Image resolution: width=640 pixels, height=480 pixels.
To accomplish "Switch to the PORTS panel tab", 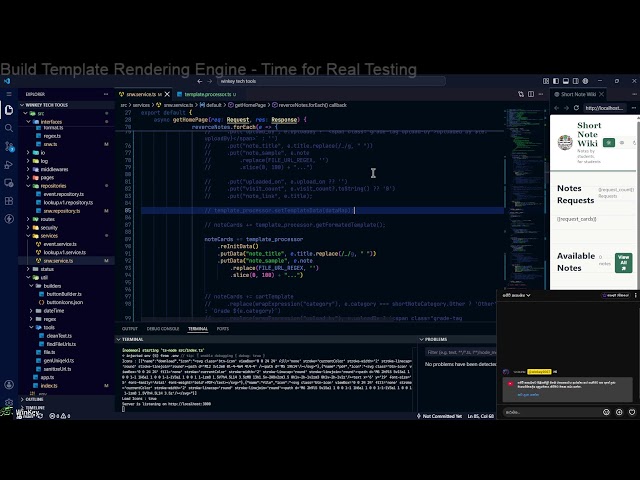I will point(222,329).
